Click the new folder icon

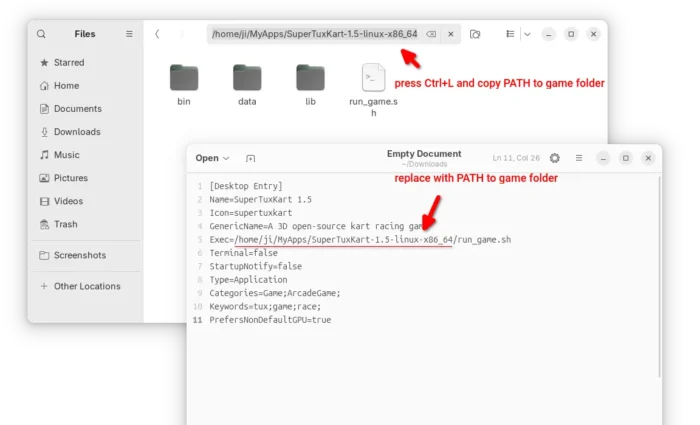pos(475,34)
